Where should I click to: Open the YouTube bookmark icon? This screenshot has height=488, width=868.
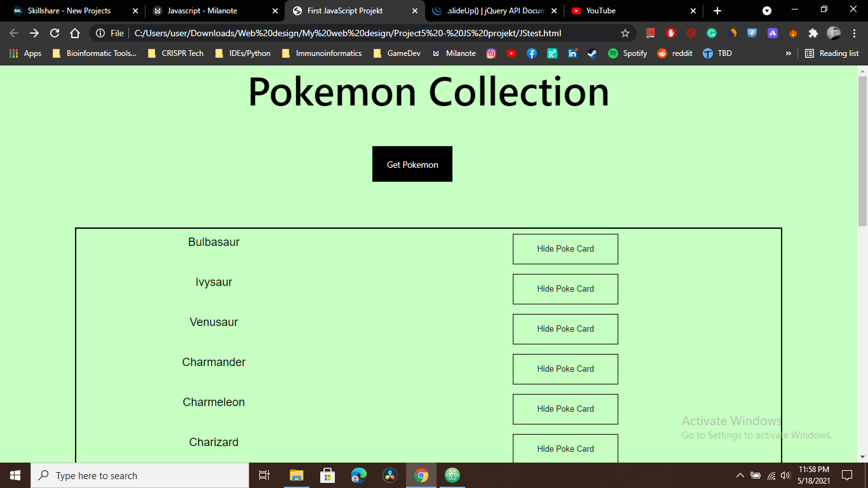click(512, 53)
